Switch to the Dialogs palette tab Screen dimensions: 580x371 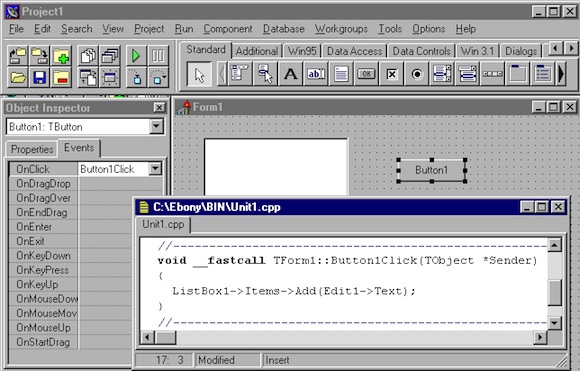(521, 51)
